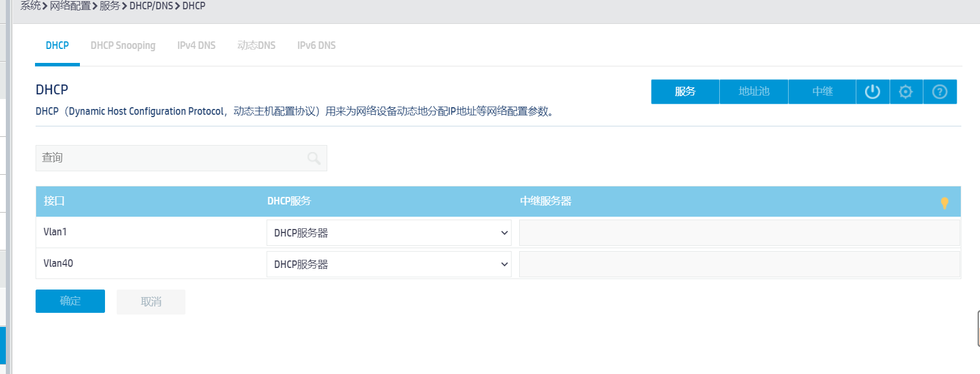Switch to the 中继 relay view
980x374 pixels.
click(822, 92)
